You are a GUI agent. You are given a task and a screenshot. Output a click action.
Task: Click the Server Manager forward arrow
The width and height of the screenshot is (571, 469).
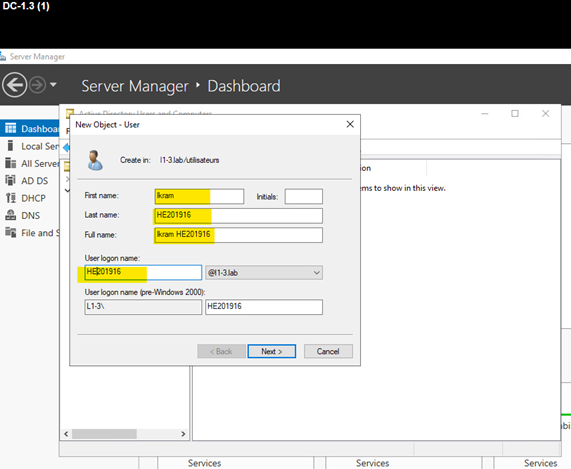click(x=38, y=85)
